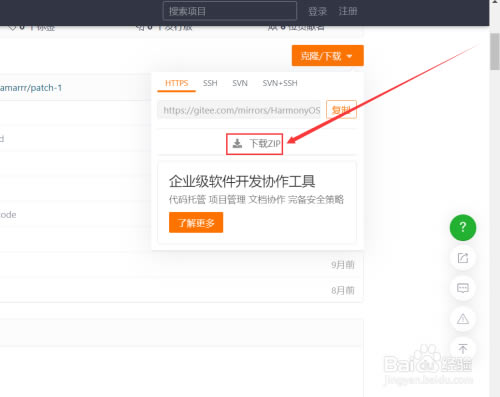Image resolution: width=500 pixels, height=397 pixels.
Task: Click the back-to-top arrow icon
Action: 463,349
